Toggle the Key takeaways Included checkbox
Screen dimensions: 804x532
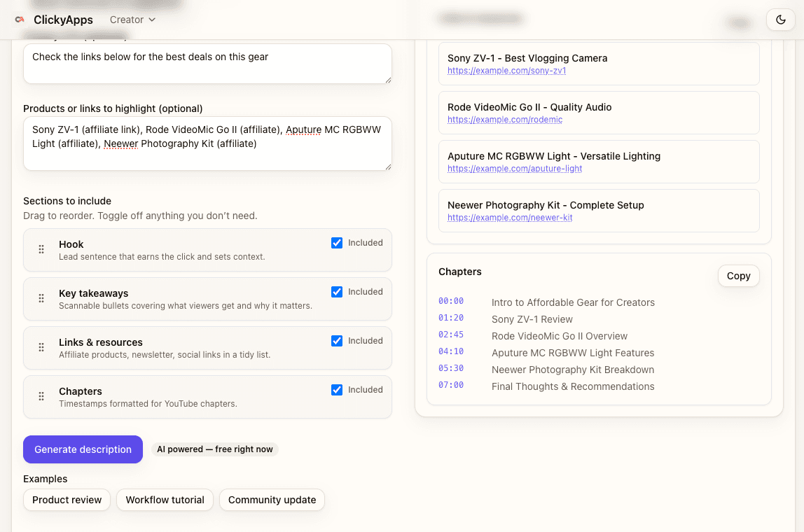click(337, 292)
